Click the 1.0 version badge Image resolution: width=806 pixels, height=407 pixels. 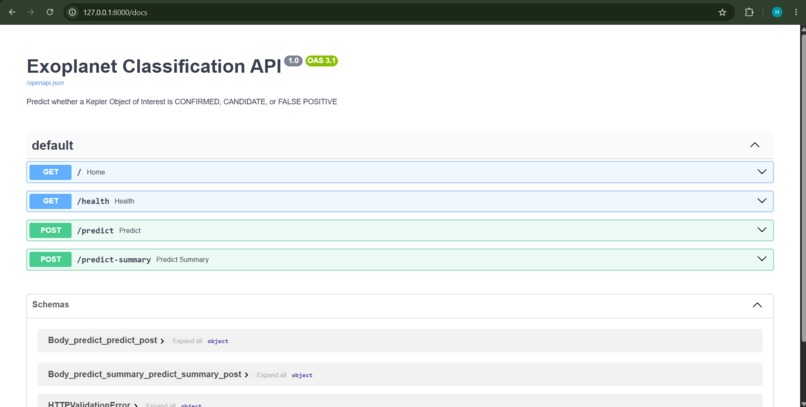293,61
